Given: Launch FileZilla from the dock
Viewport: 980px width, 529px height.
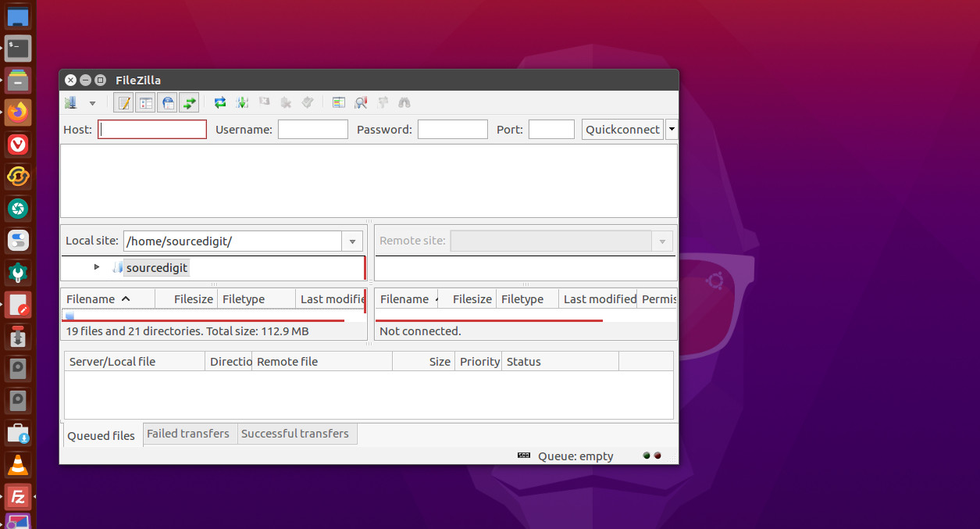Looking at the screenshot, I should (17, 496).
